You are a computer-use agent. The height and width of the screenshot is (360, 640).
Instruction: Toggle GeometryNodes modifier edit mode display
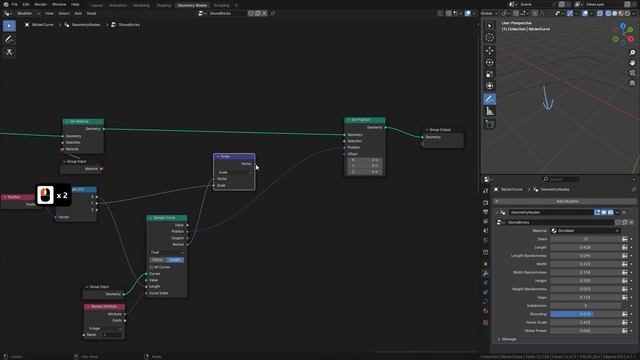point(597,212)
